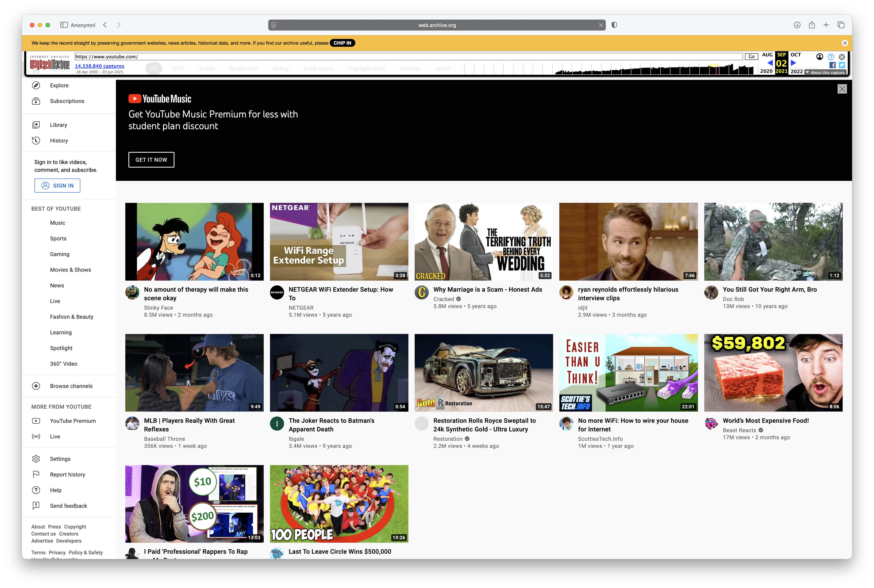Toggle Safari sidebar panel button
This screenshot has height=588, width=874.
(64, 25)
